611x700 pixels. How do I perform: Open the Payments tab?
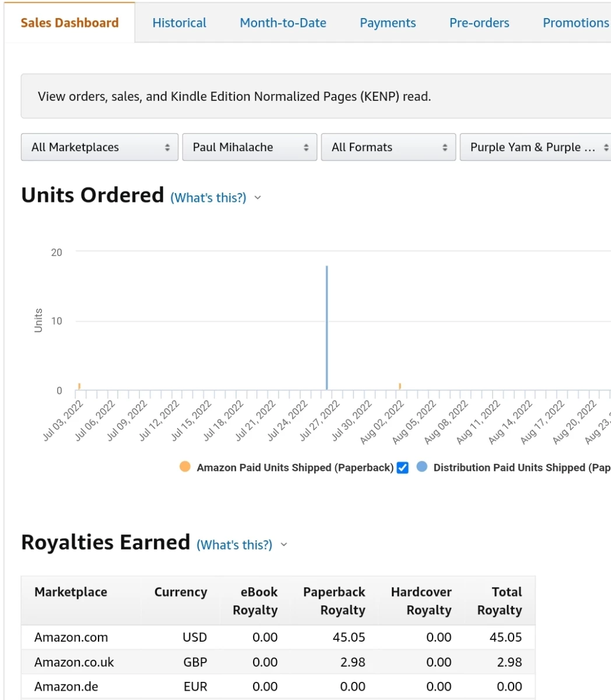point(388,23)
